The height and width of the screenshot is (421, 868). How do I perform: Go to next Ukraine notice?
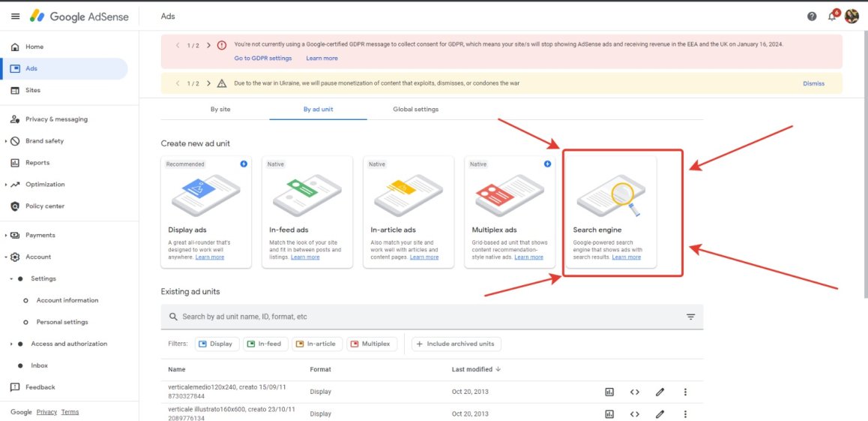pyautogui.click(x=208, y=83)
